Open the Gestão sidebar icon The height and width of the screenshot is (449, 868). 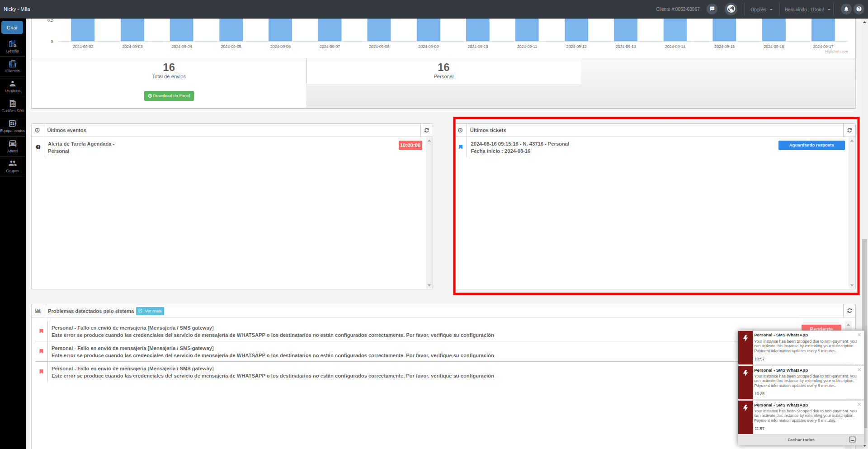13,46
